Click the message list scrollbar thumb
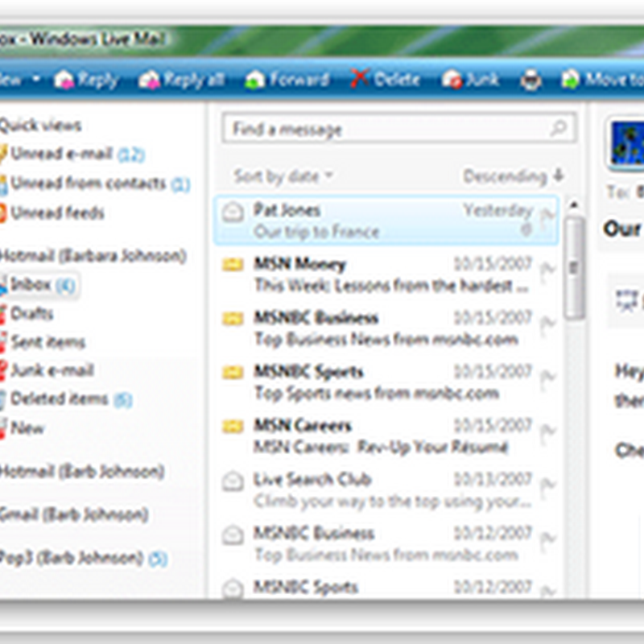This screenshot has height=644, width=644. tap(574, 268)
